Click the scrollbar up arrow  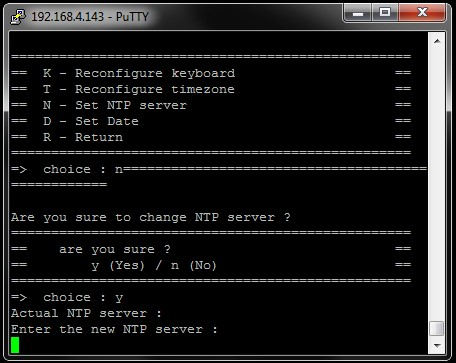coord(437,41)
